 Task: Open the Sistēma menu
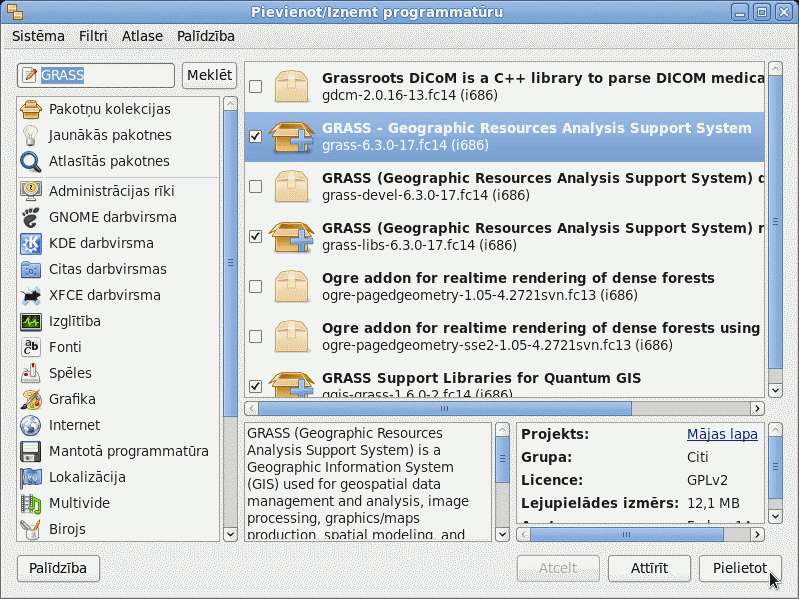[x=38, y=36]
